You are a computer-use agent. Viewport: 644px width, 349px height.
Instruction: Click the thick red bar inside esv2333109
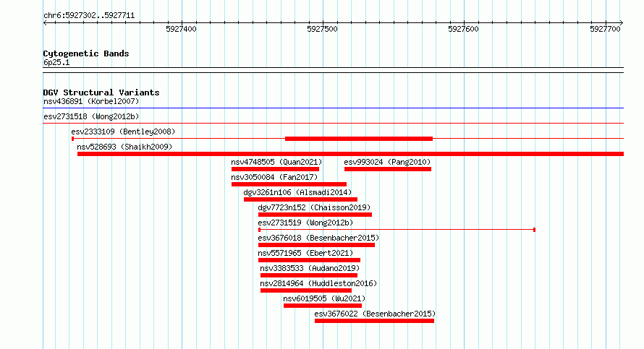coord(359,139)
